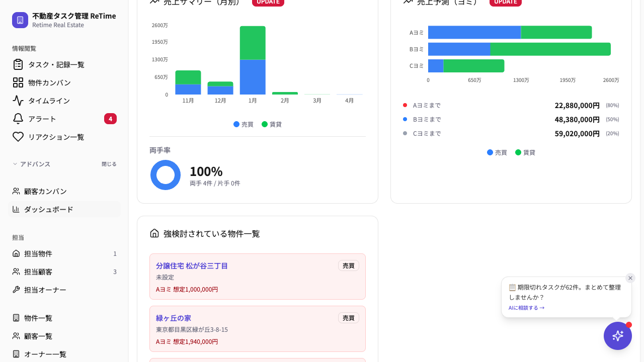Select the 物件カンバン grid icon
644x362 pixels.
pyautogui.click(x=18, y=82)
